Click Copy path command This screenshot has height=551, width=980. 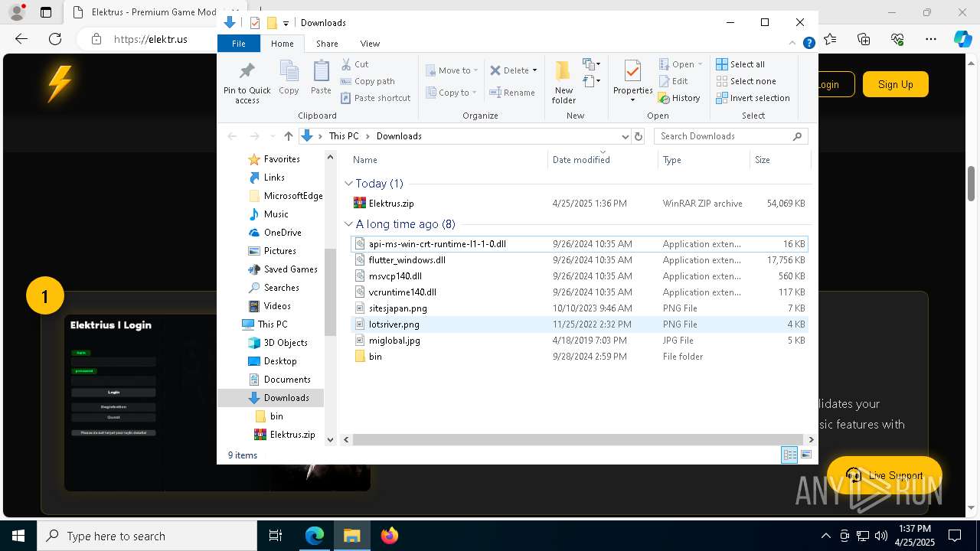(x=367, y=81)
